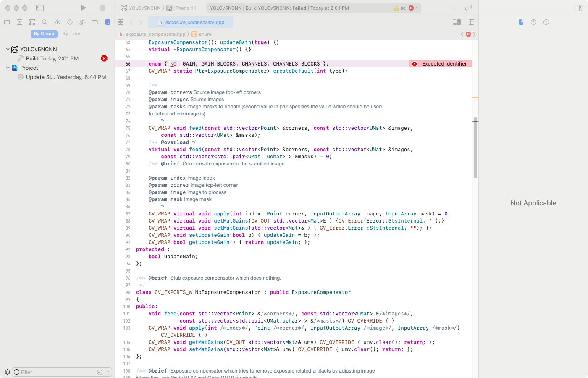Open the Report navigator
The height and width of the screenshot is (378, 588).
[x=108, y=22]
